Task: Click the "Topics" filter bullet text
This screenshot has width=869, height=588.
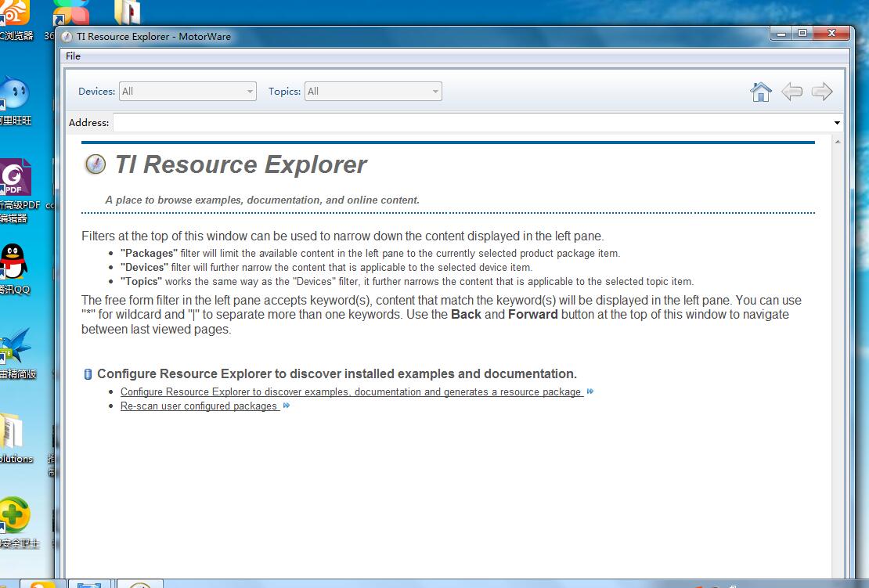Action: pos(407,282)
